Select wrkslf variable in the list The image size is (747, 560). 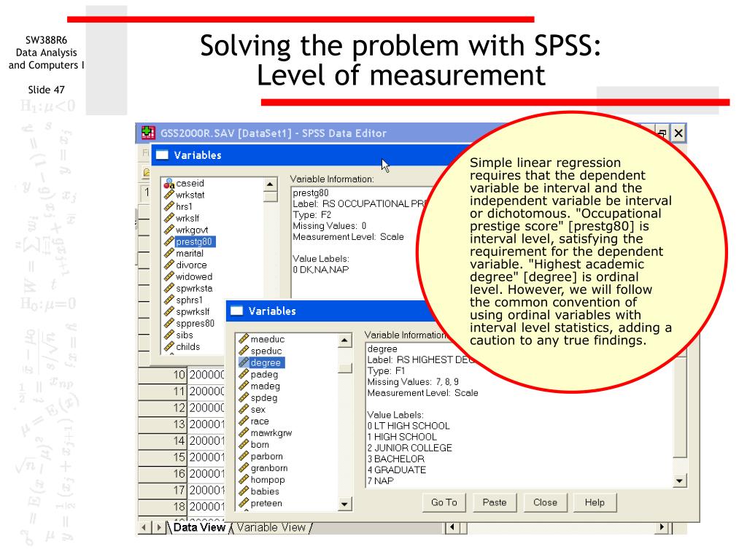point(187,218)
